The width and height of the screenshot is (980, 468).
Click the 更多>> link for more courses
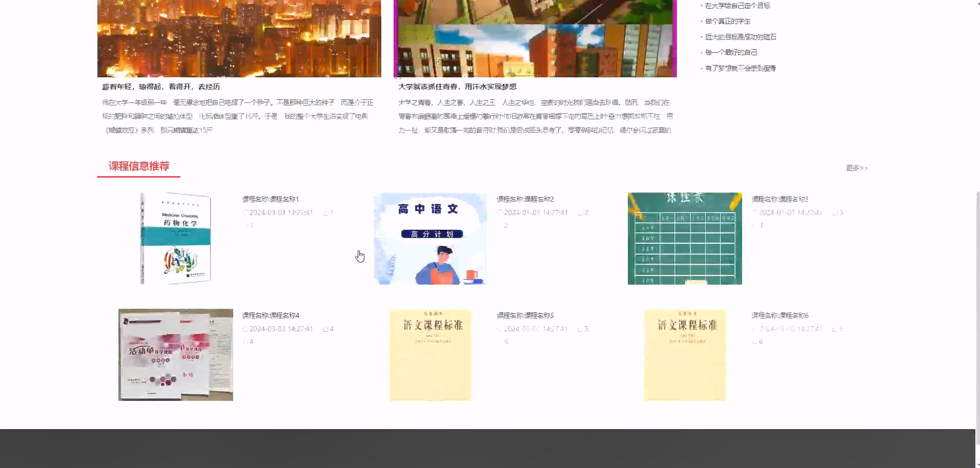click(857, 168)
